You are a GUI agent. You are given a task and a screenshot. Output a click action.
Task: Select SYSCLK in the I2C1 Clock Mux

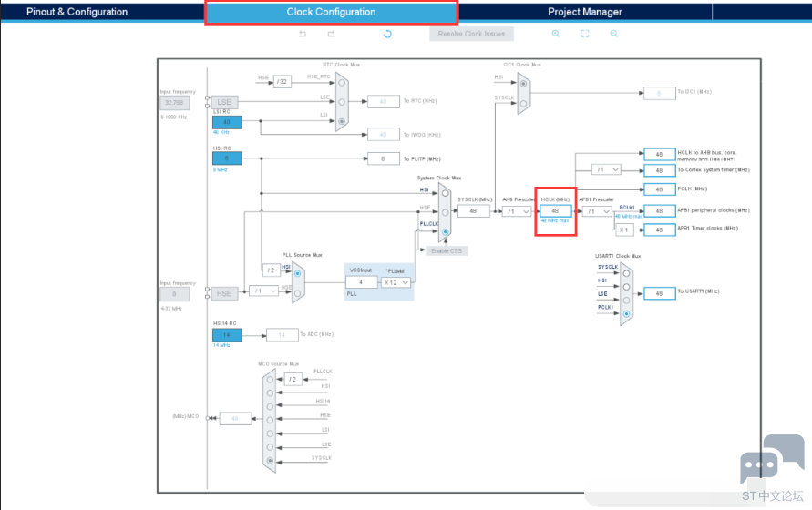(523, 104)
